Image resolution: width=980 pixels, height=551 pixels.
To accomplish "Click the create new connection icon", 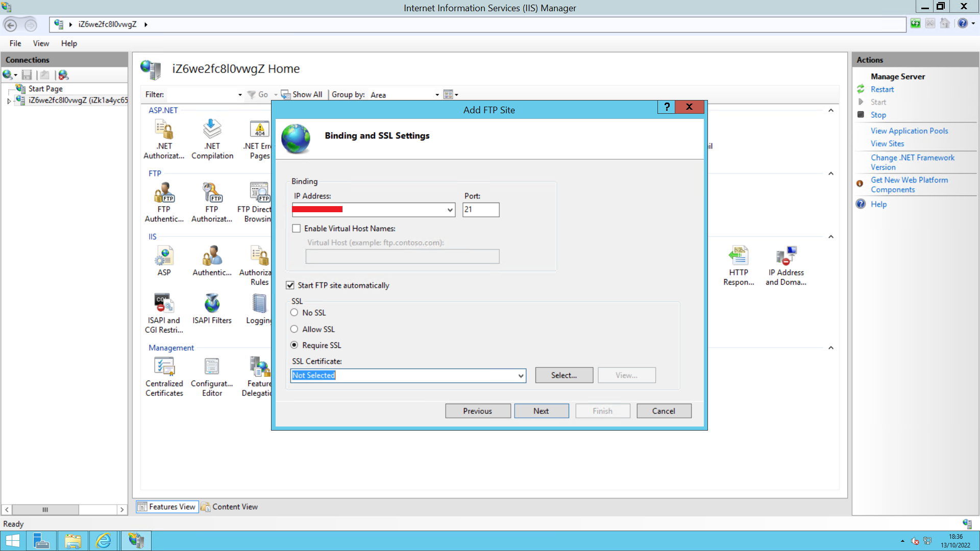I will (x=9, y=75).
